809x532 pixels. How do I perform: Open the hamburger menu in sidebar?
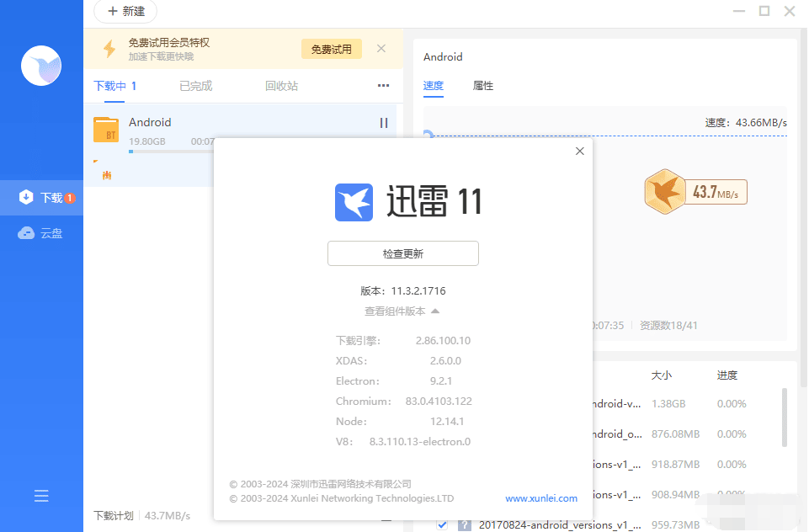pos(41,496)
